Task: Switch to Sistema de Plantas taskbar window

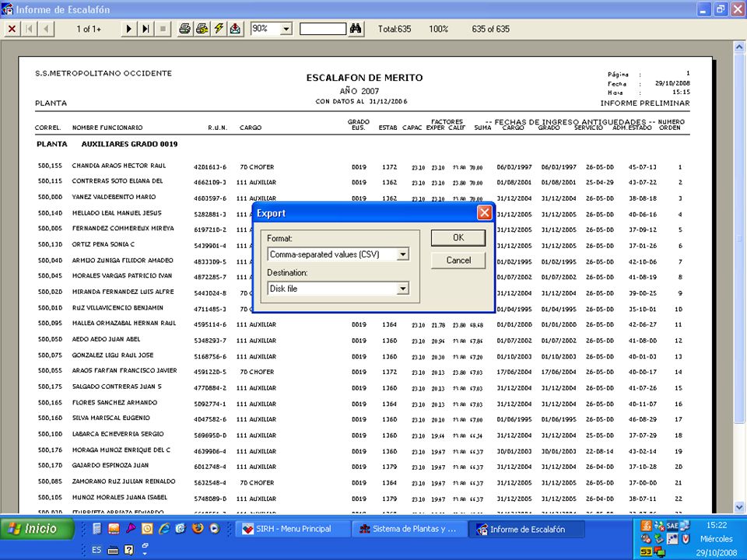Action: 409,529
